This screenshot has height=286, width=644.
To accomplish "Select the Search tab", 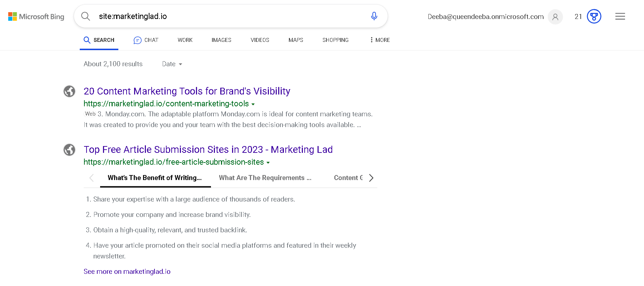I will point(99,40).
